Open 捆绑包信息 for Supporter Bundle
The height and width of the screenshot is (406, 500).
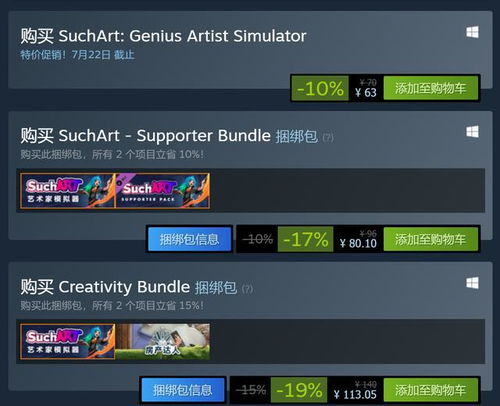(189, 239)
